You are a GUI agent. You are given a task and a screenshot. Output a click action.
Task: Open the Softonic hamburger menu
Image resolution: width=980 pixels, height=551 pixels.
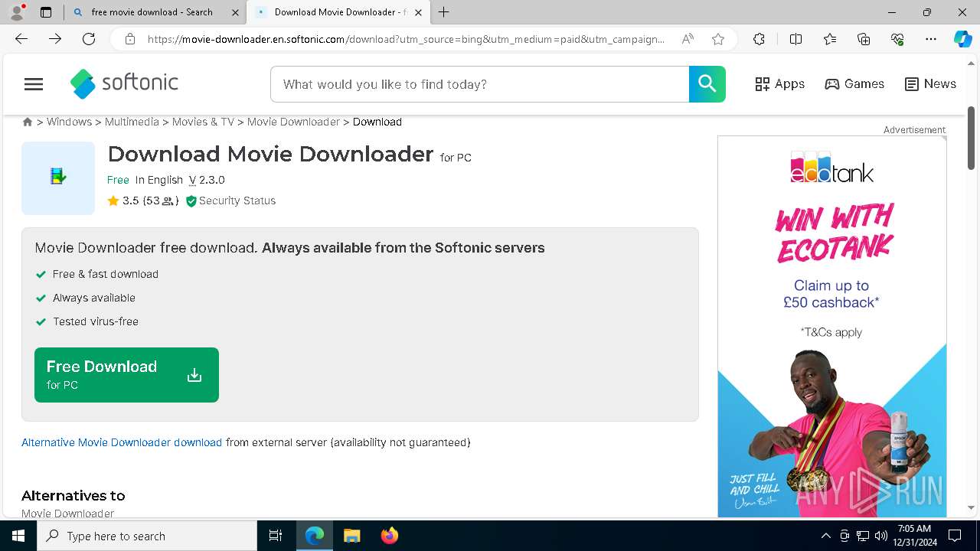click(x=34, y=84)
